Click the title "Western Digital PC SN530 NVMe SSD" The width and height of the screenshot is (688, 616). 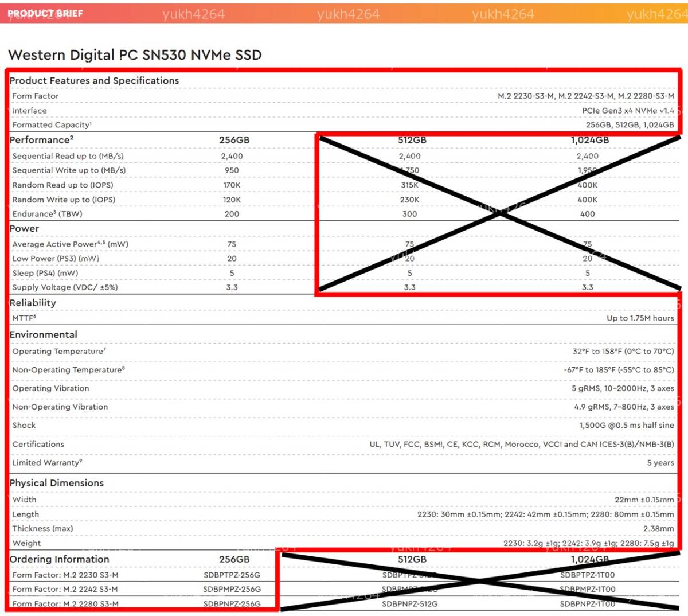coord(135,55)
